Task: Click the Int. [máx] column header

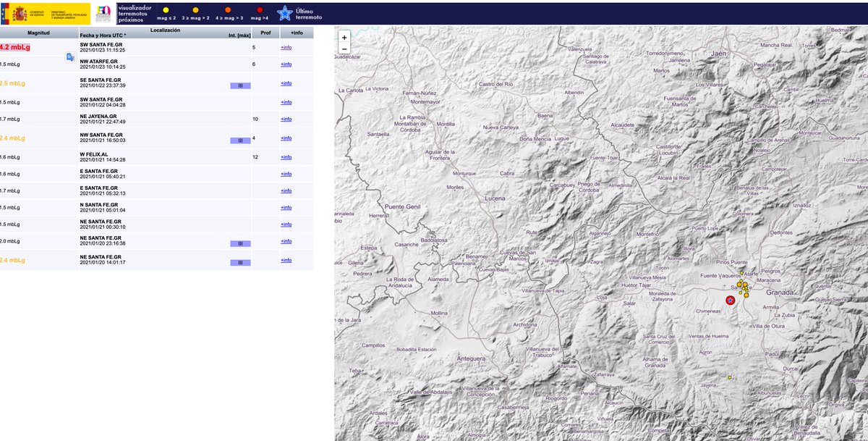Action: [238, 35]
